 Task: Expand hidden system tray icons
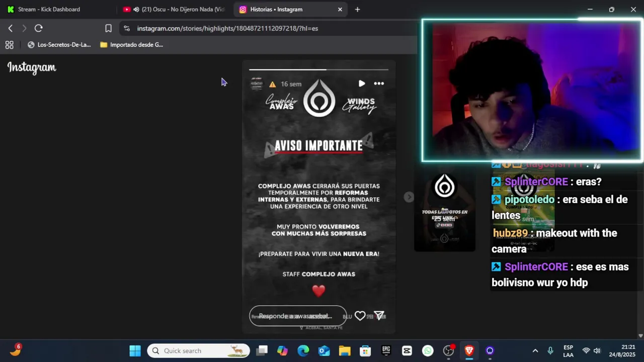[535, 350]
